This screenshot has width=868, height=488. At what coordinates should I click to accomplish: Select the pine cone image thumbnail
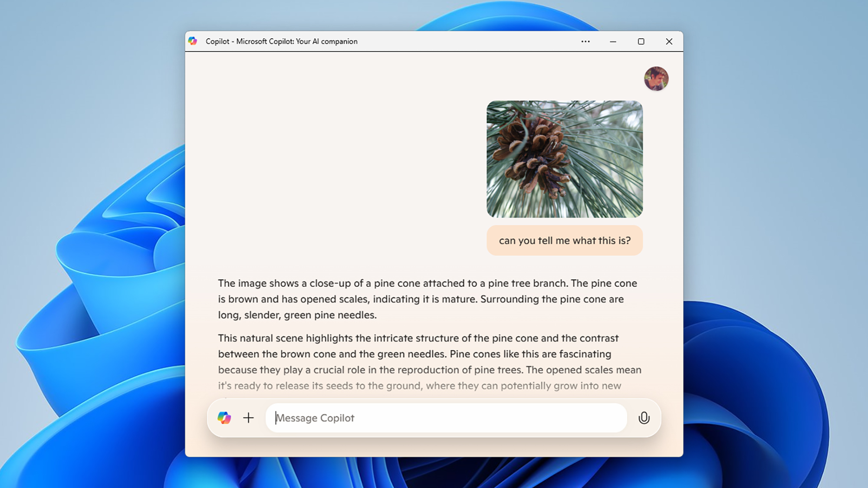tap(565, 159)
